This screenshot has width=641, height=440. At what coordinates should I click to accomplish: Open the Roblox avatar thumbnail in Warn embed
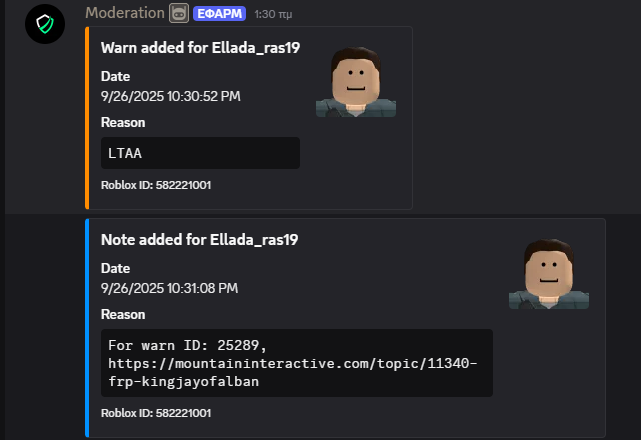[356, 82]
